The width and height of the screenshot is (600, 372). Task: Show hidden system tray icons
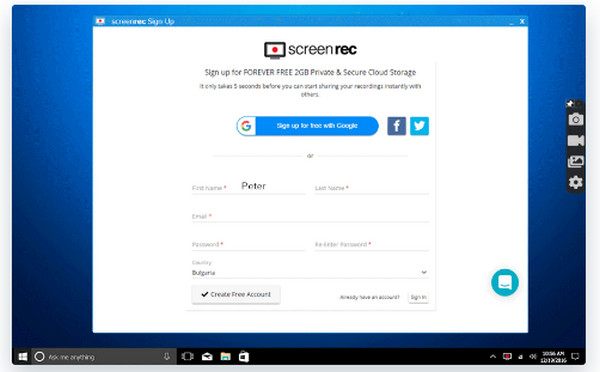click(493, 357)
